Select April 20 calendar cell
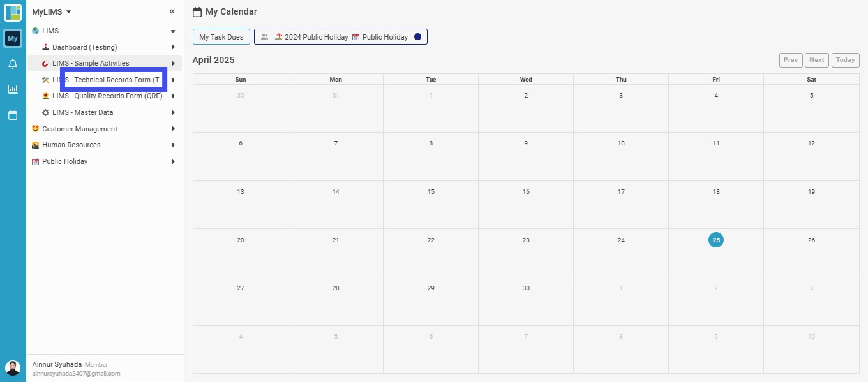Image resolution: width=868 pixels, height=382 pixels. (x=241, y=253)
